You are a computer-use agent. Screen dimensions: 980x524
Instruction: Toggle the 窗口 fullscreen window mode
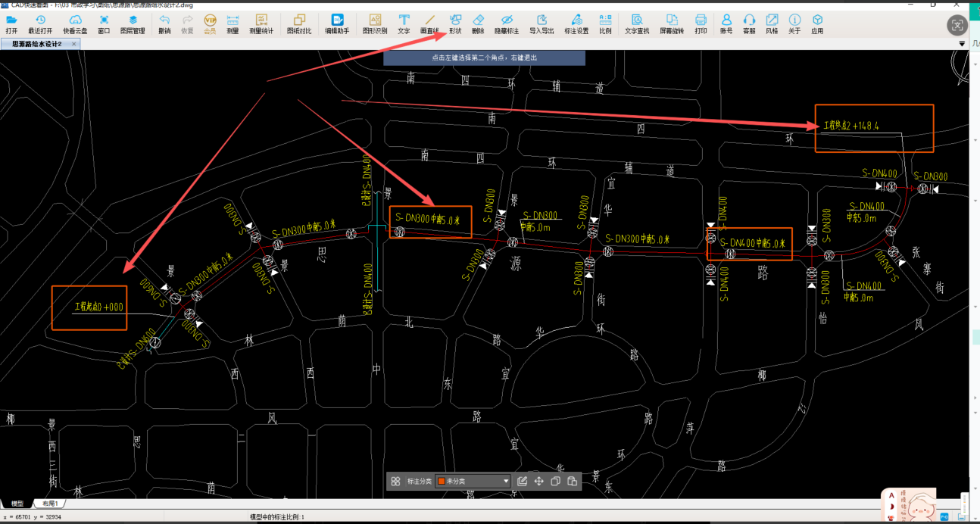tap(104, 24)
